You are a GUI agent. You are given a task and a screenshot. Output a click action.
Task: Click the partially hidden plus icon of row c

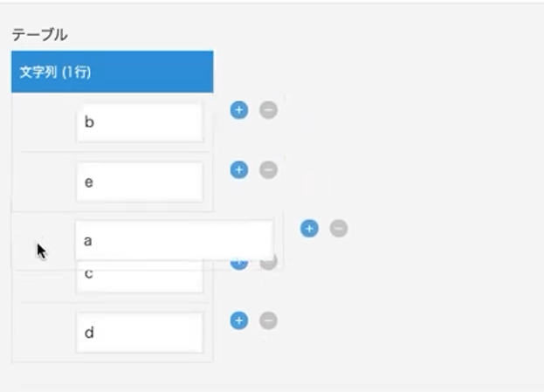click(x=239, y=265)
